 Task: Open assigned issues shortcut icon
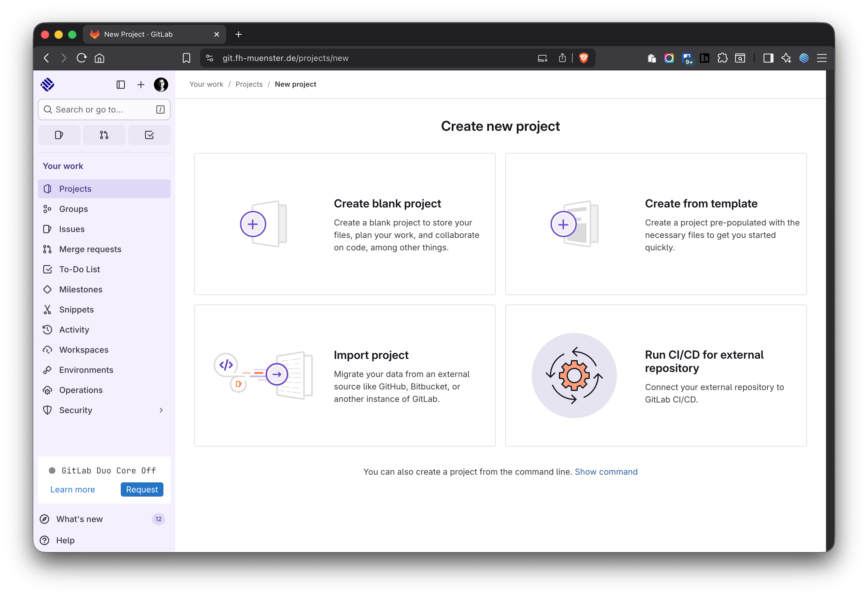pos(59,135)
